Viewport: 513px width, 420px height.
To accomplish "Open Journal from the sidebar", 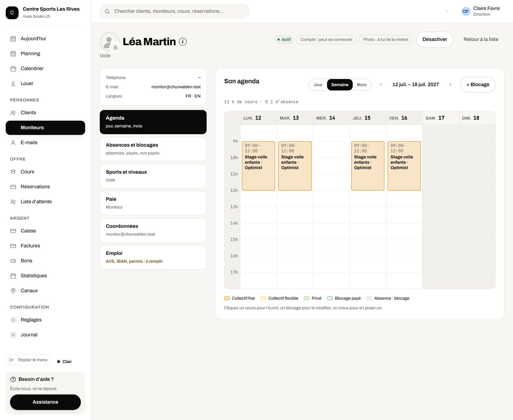I will [x=45, y=335].
